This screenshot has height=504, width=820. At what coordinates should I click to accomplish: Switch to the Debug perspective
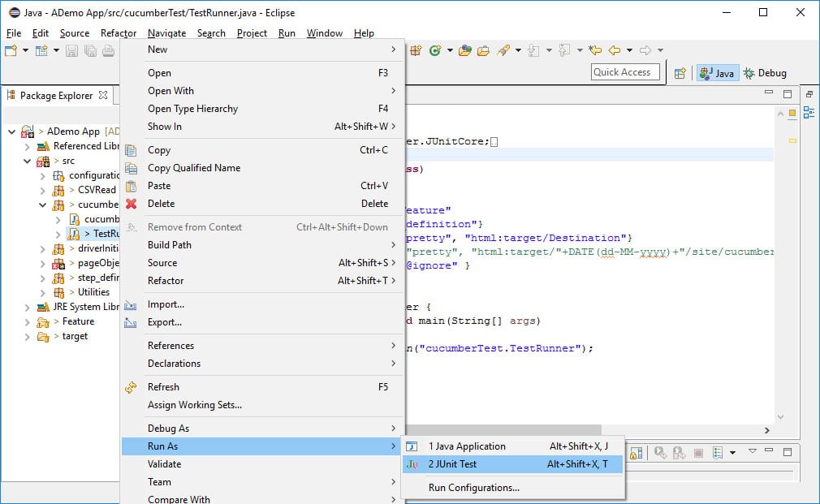point(765,73)
